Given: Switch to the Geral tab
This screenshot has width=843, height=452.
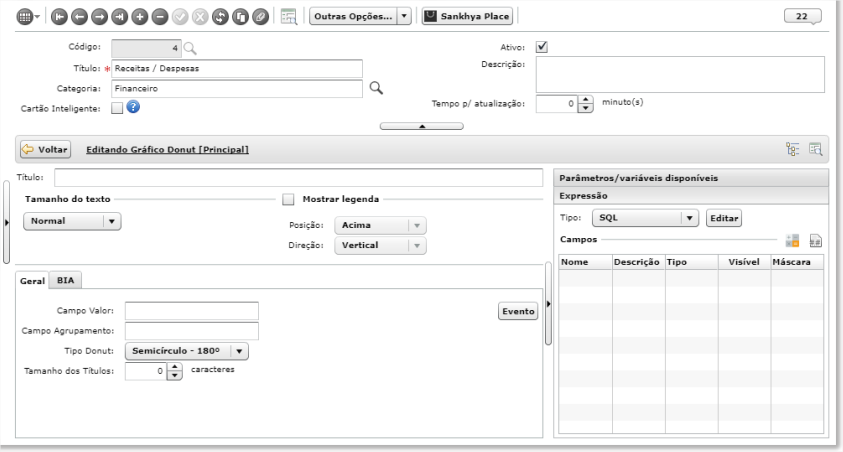Looking at the screenshot, I should pos(32,281).
